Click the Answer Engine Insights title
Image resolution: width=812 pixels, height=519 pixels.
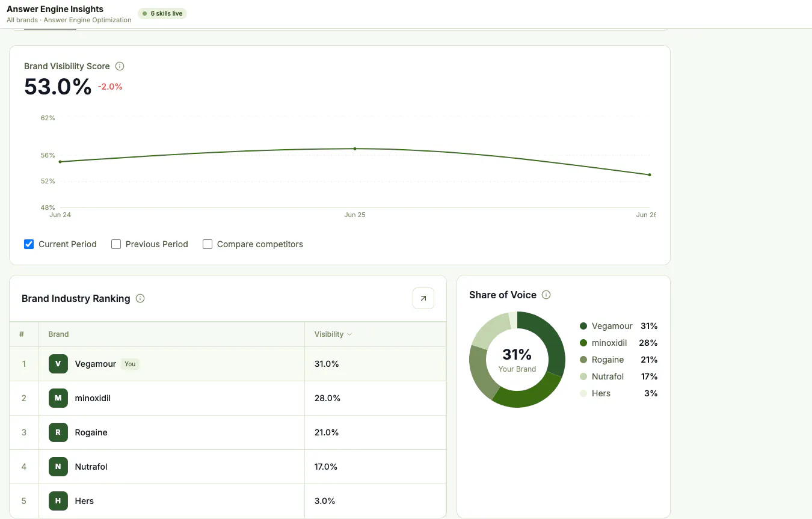pos(55,9)
